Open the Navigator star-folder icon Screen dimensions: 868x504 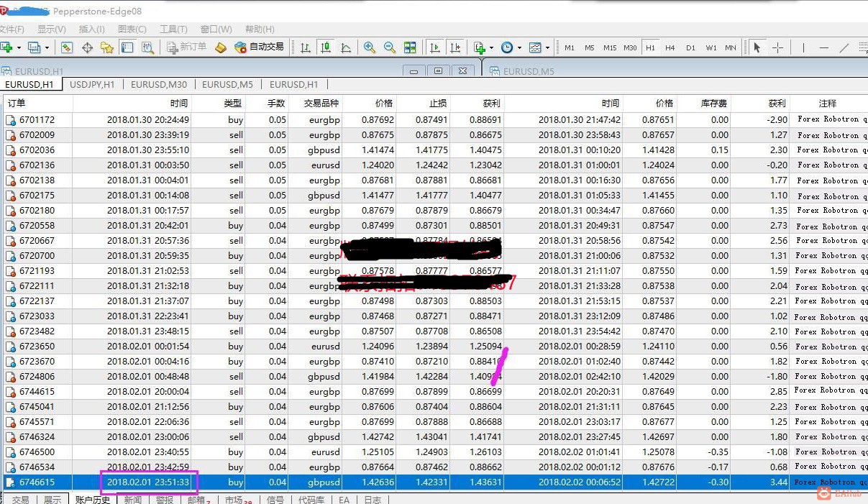107,47
